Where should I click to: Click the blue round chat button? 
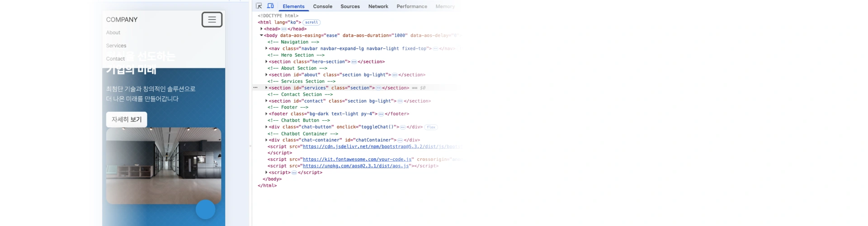(205, 210)
